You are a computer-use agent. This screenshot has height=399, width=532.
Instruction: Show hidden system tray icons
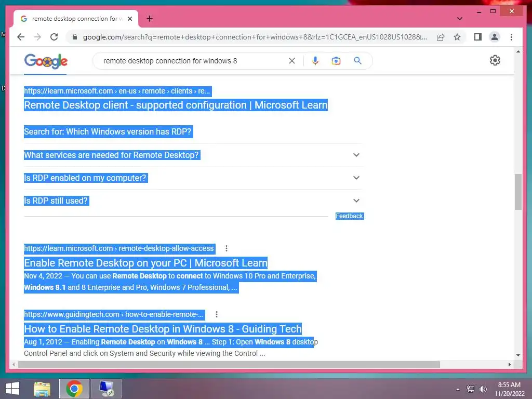click(458, 389)
